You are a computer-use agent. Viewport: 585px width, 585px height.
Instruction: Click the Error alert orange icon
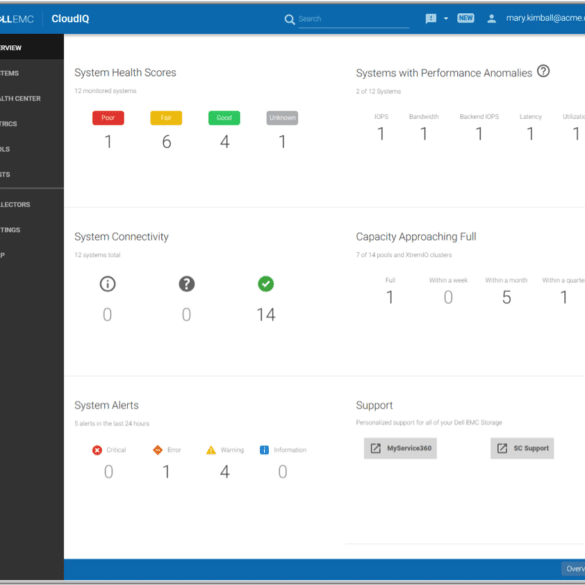point(158,450)
